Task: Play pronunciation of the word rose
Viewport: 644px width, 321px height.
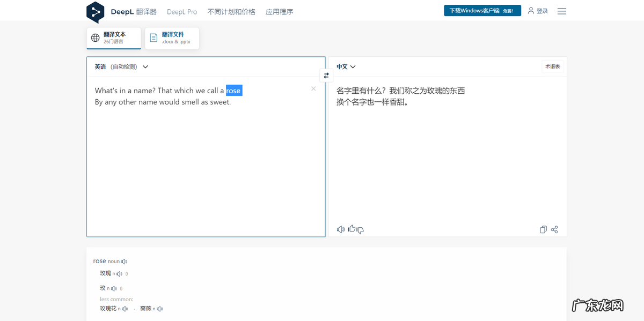Action: point(124,261)
